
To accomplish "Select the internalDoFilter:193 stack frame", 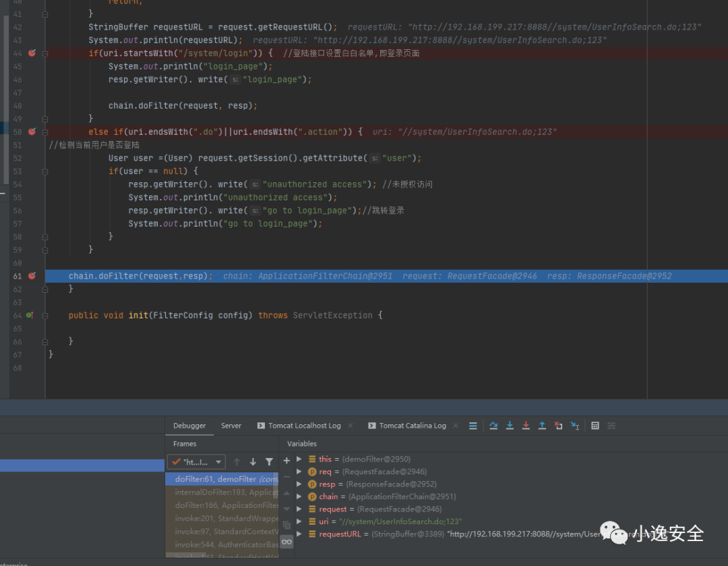I will coord(222,492).
